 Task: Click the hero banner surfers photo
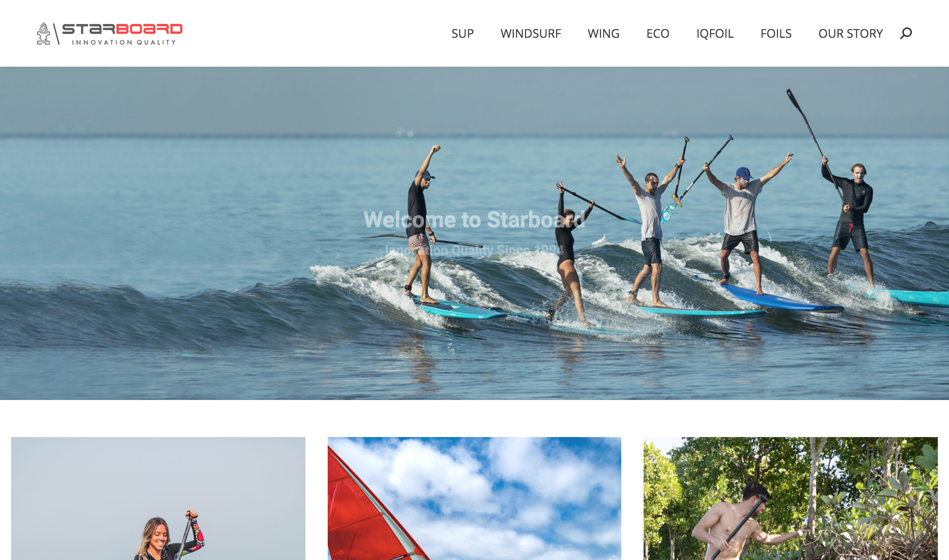[474, 233]
